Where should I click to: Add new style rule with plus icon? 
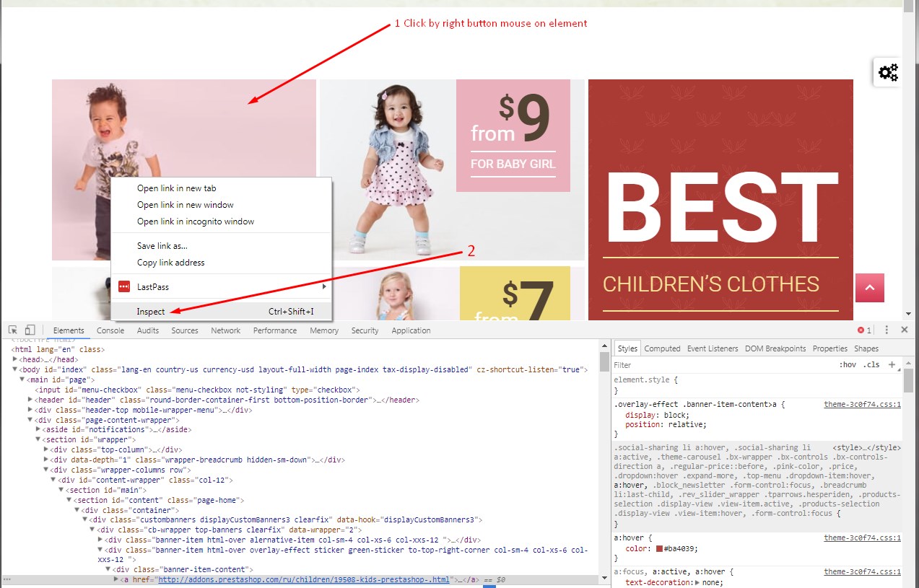pyautogui.click(x=892, y=365)
